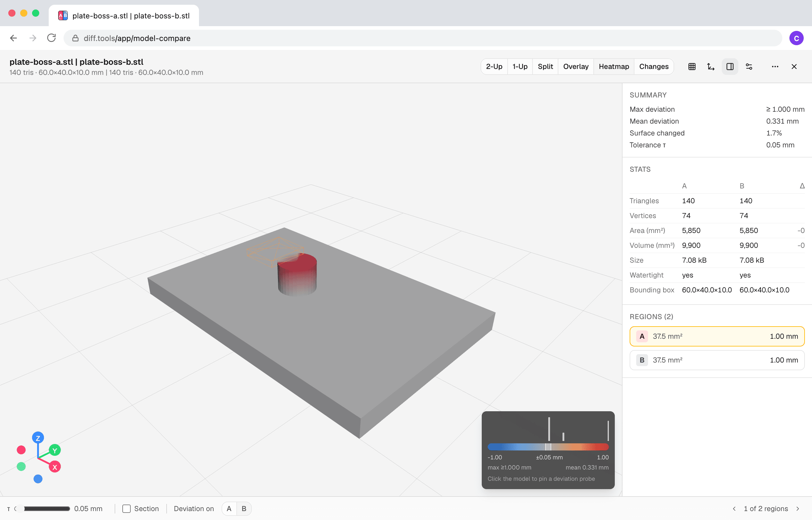Snap view to the Z axis gizmo
This screenshot has height=520, width=812.
pyautogui.click(x=38, y=438)
